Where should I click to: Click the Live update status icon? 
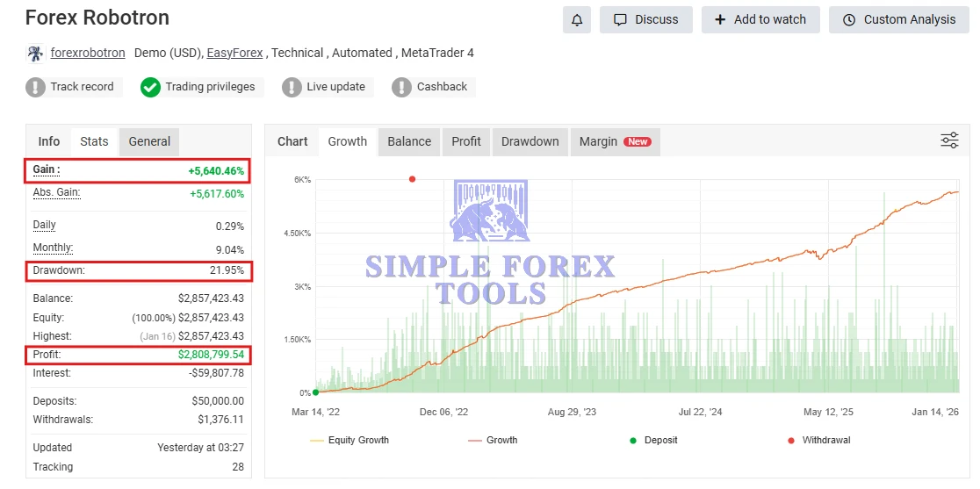[292, 87]
